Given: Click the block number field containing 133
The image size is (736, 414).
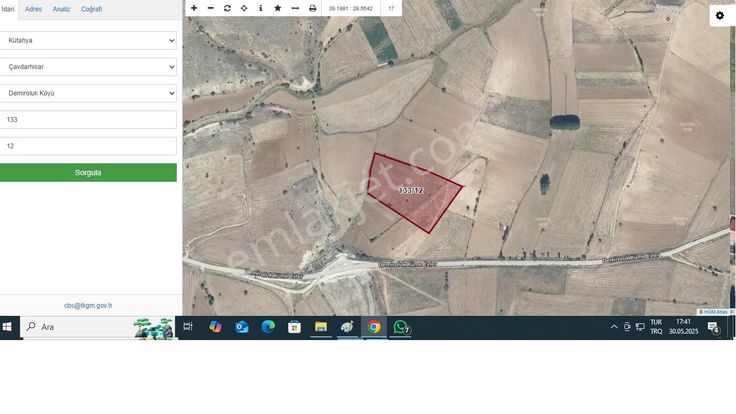Looking at the screenshot, I should tap(88, 120).
